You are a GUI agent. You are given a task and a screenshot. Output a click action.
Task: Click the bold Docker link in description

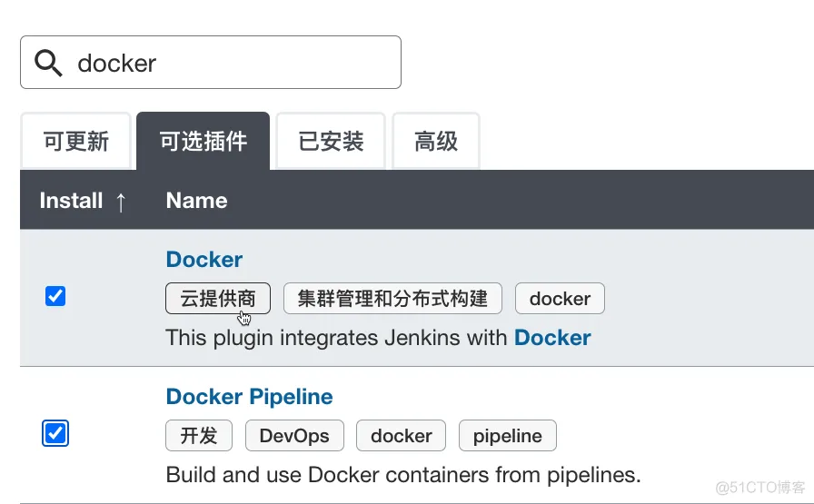pos(552,338)
